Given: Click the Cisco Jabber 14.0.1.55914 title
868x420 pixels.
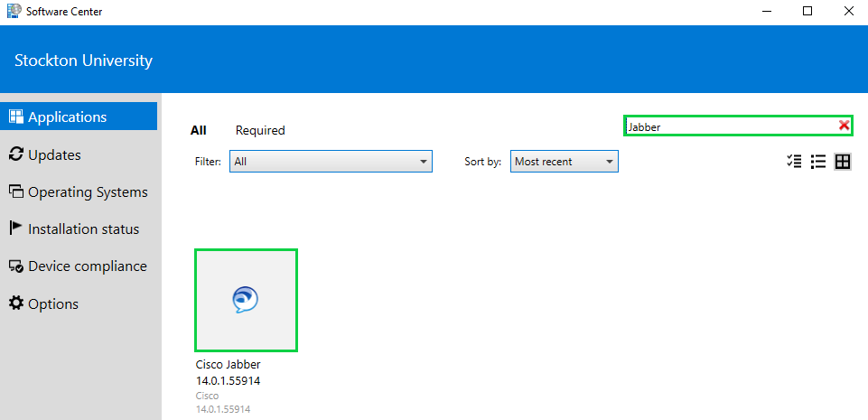Looking at the screenshot, I should coord(229,373).
